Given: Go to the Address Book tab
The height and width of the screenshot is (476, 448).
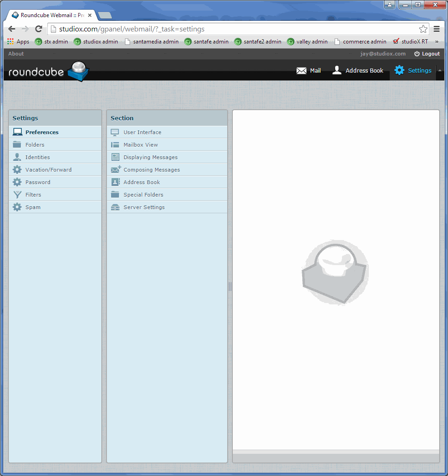Looking at the screenshot, I should click(358, 71).
